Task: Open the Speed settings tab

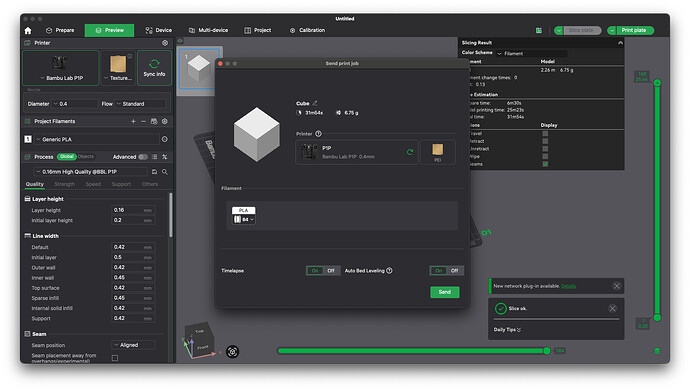Action: (93, 184)
